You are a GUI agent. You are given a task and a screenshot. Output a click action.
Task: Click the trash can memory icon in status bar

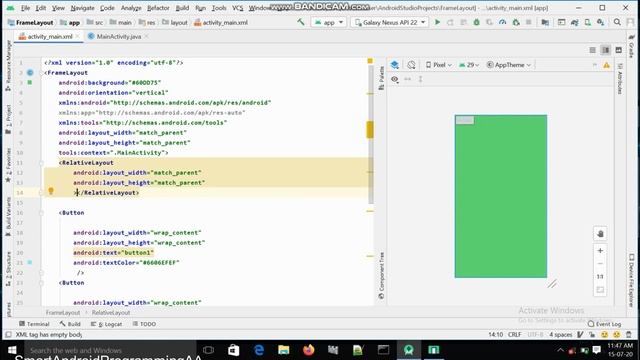629,335
